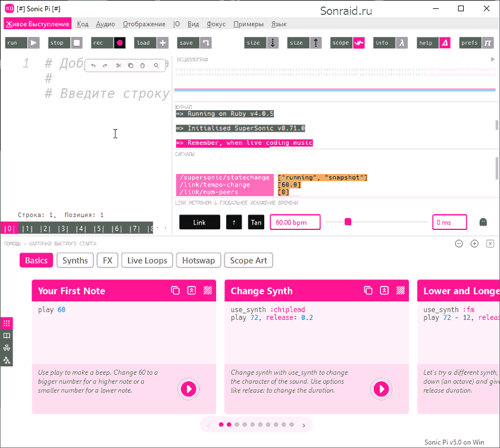The height and width of the screenshot is (448, 500).
Task: Toggle info panel with the lambda icon
Action: tap(402, 43)
